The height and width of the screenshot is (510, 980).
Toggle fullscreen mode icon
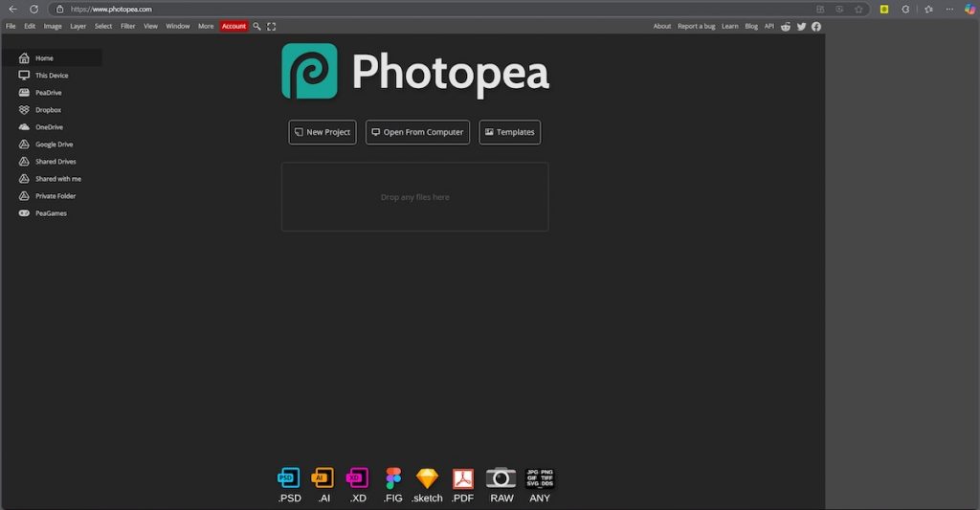(x=271, y=26)
